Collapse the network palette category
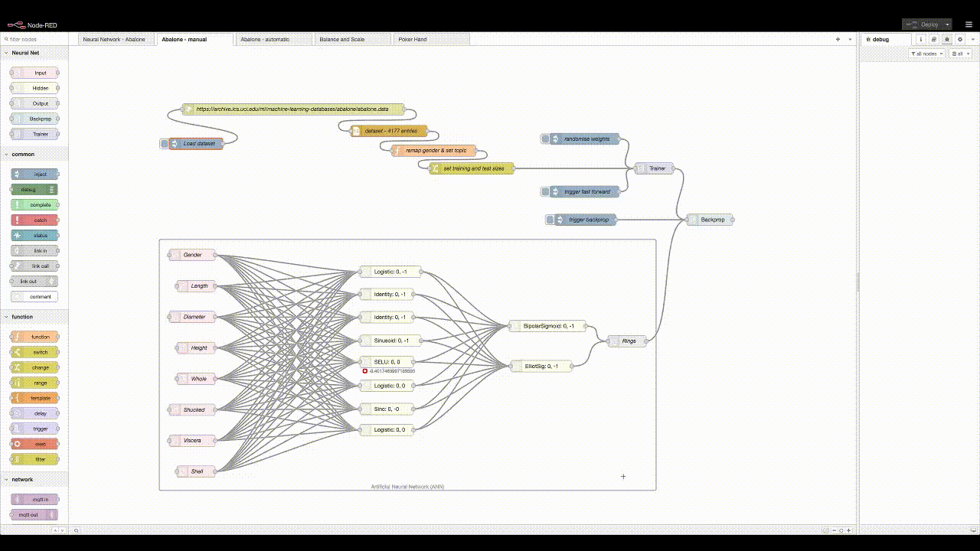The width and height of the screenshot is (980, 551). click(34, 479)
